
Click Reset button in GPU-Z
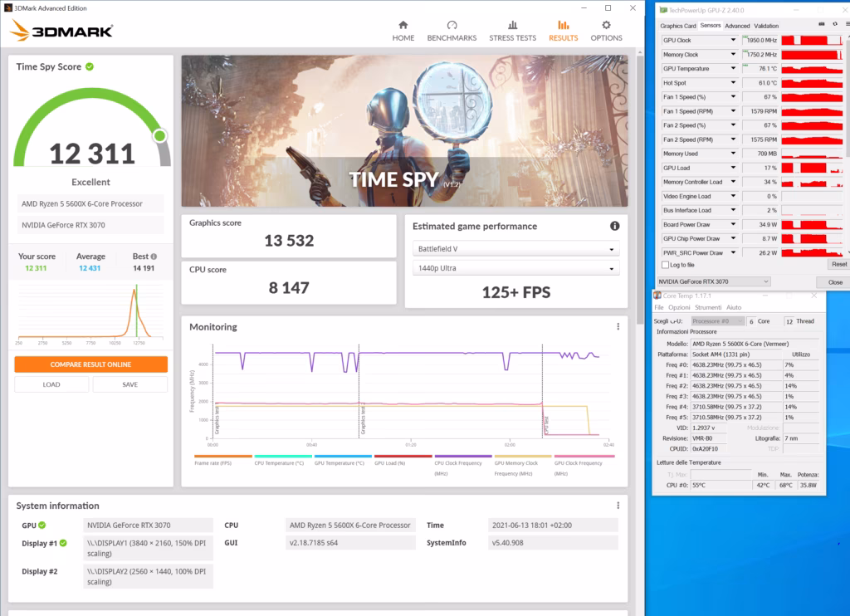tap(838, 264)
